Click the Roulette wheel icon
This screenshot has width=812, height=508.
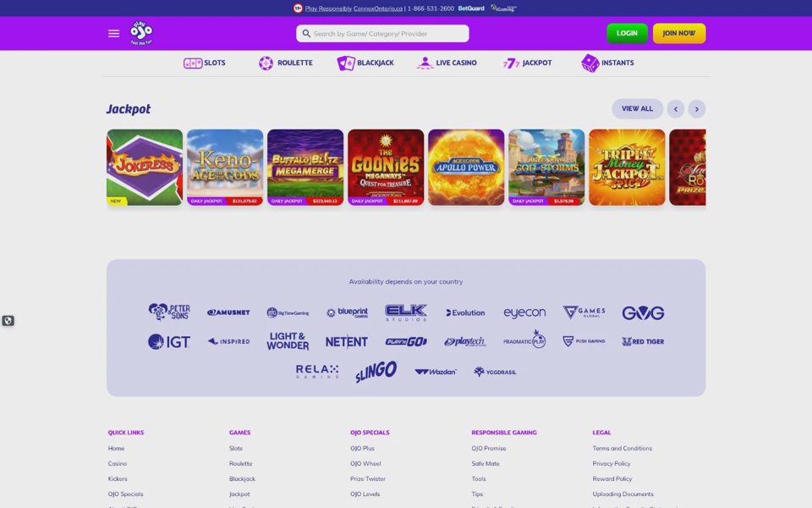(266, 63)
